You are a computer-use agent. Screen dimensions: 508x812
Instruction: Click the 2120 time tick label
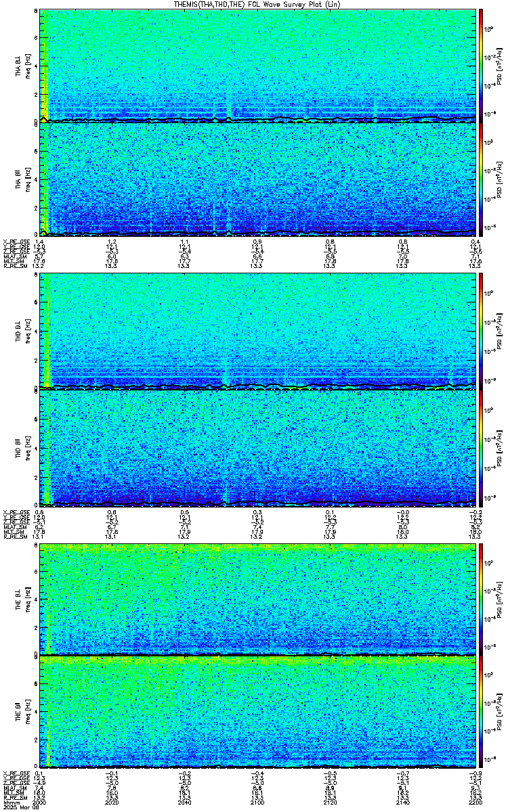[x=330, y=803]
